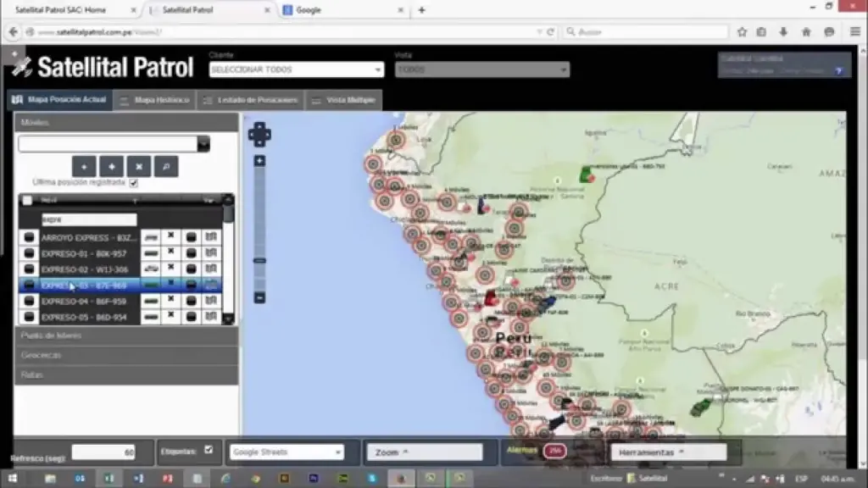Switch to Satellital Patrol SAC: Home browser tab
The height and width of the screenshot is (488, 868).
[x=73, y=10]
